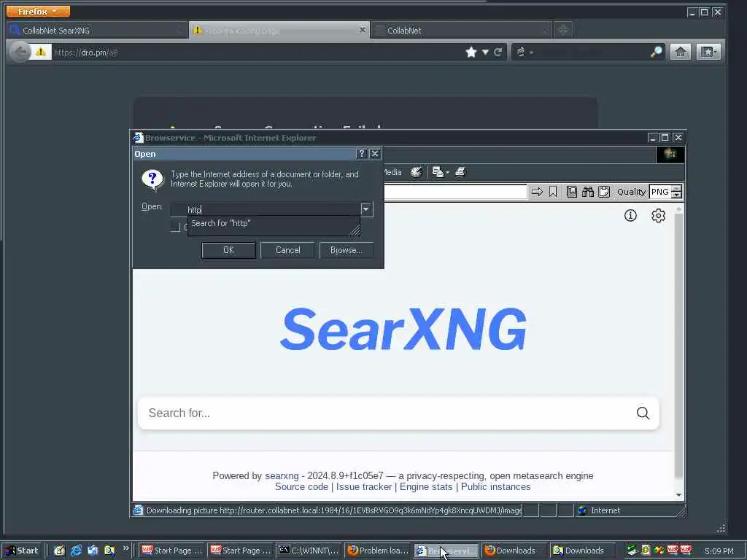
Task: Click the Browservice bookmark ribbon icon
Action: [x=553, y=192]
